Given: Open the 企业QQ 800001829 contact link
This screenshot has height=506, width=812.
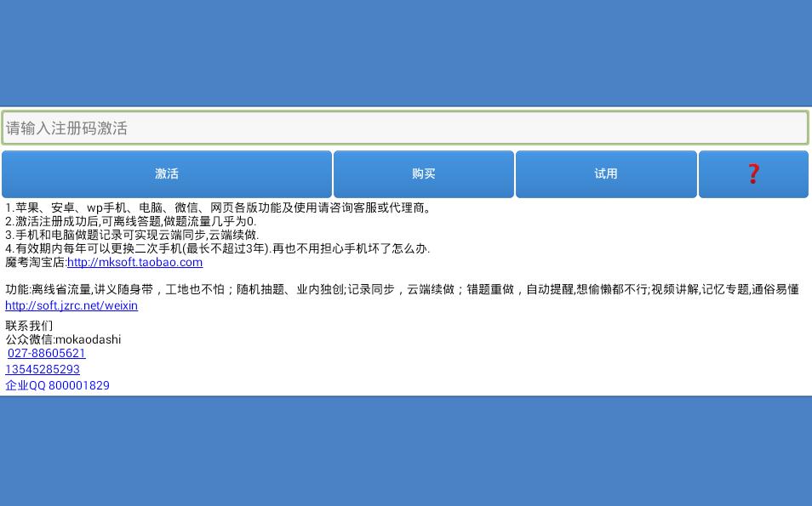Looking at the screenshot, I should click(x=58, y=385).
